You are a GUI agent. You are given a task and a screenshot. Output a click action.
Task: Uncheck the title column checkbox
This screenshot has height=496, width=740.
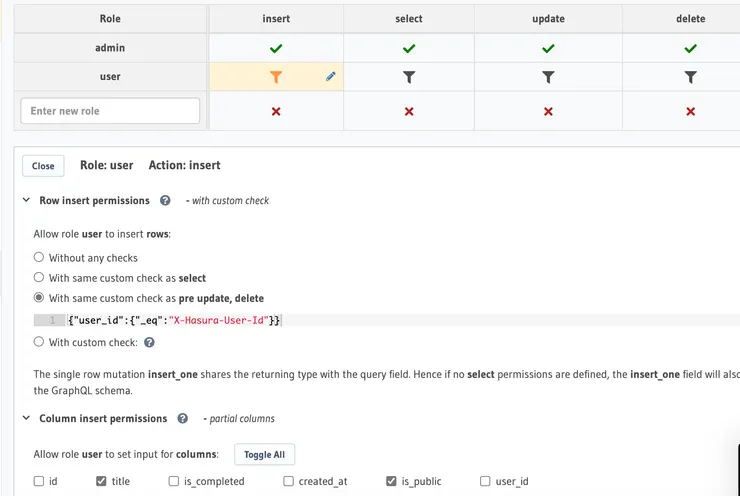[x=101, y=481]
